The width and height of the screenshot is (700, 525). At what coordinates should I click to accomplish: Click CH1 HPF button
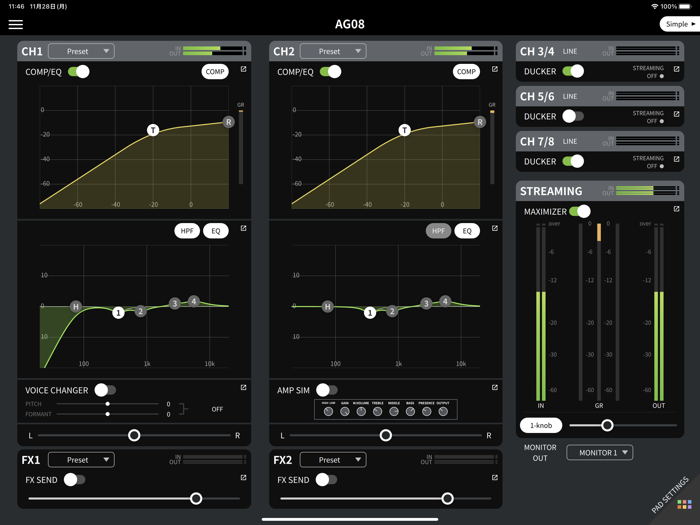(x=187, y=231)
